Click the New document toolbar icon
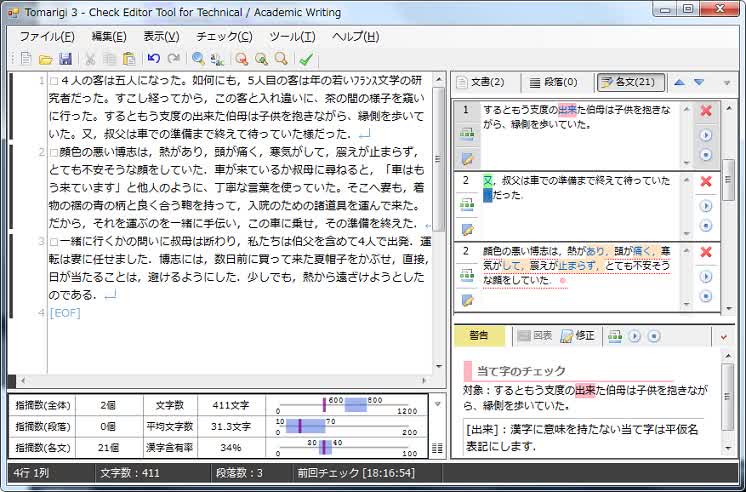The width and height of the screenshot is (746, 492). coord(26,59)
